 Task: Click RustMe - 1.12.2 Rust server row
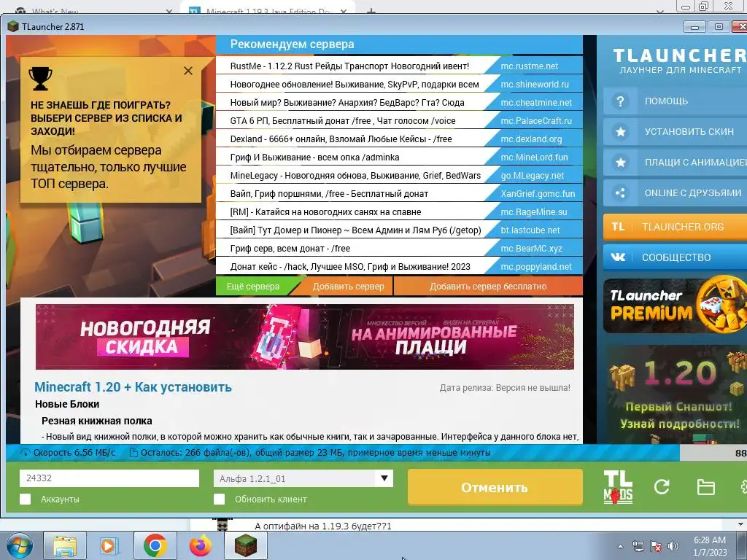coord(399,66)
